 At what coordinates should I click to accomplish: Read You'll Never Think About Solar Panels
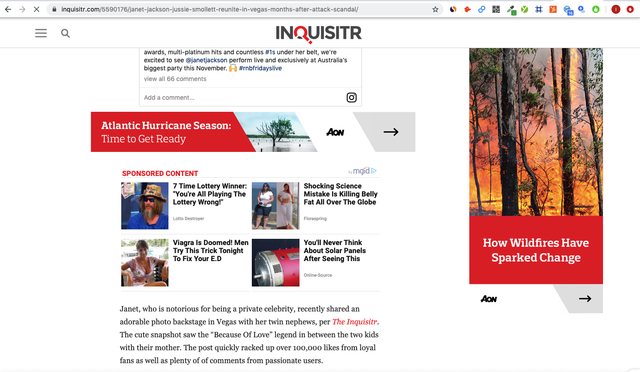[x=335, y=251]
